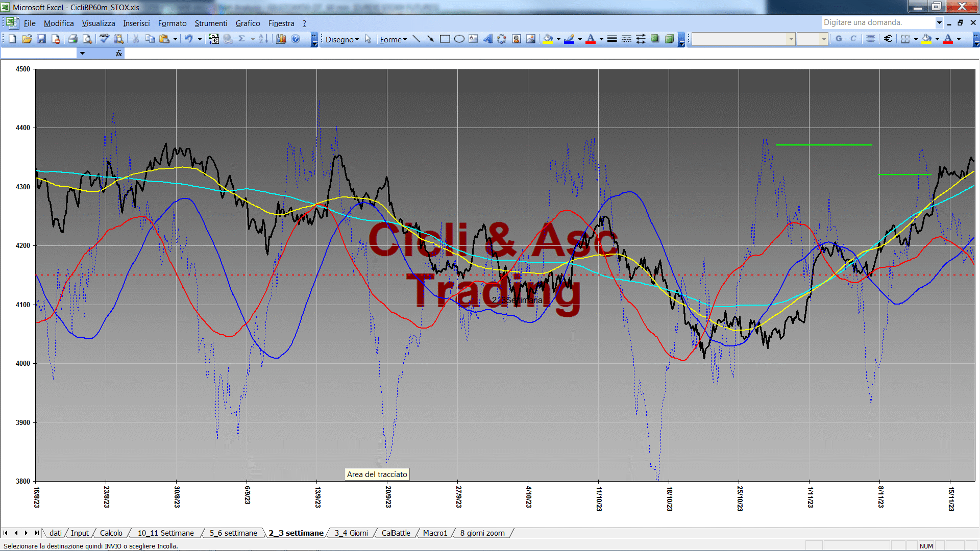Select the Line drawing tool
The height and width of the screenshot is (551, 980).
click(416, 39)
